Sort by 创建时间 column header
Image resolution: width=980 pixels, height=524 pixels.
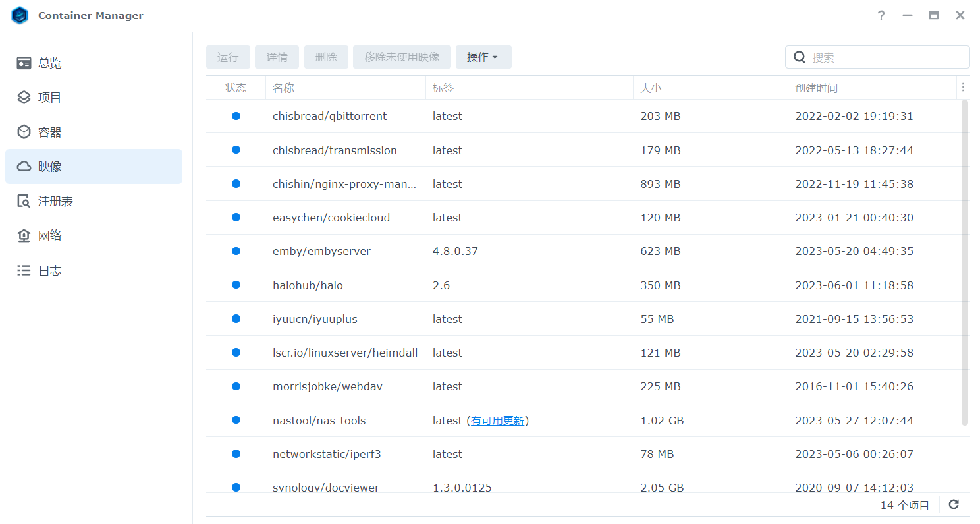(x=872, y=88)
